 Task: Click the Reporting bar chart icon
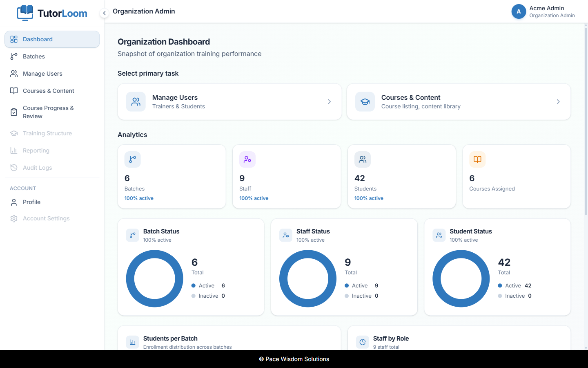pos(14,150)
